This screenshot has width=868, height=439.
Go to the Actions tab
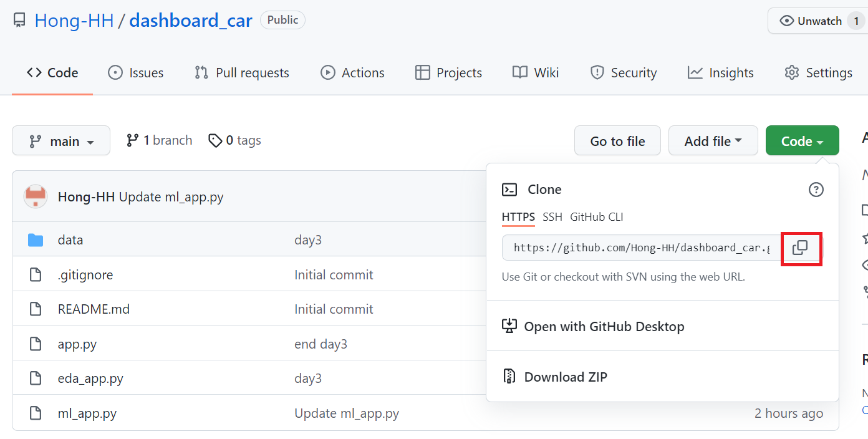point(352,73)
